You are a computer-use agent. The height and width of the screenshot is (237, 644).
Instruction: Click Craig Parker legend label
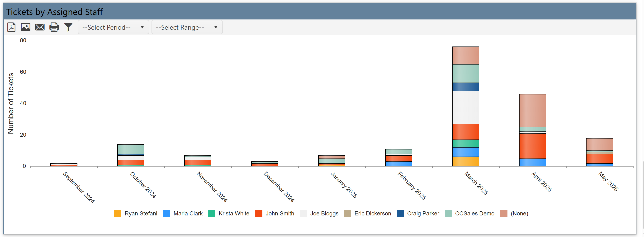point(423,214)
